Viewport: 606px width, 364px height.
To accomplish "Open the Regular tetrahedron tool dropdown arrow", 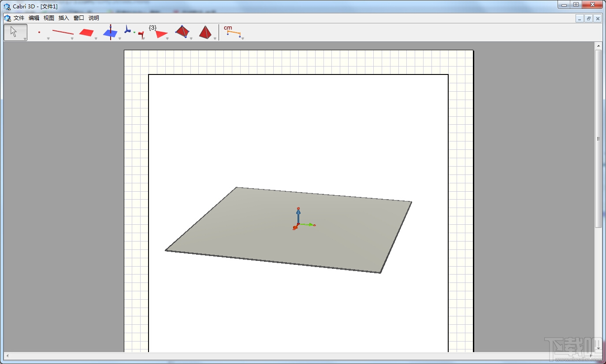I will point(215,39).
